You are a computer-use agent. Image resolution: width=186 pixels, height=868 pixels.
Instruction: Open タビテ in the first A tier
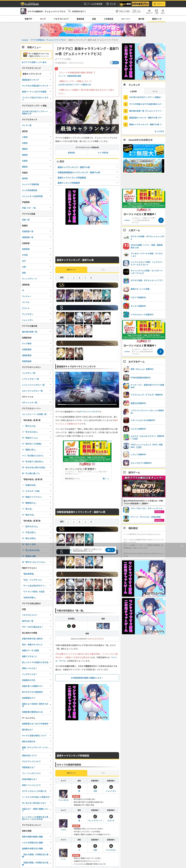click(79, 354)
